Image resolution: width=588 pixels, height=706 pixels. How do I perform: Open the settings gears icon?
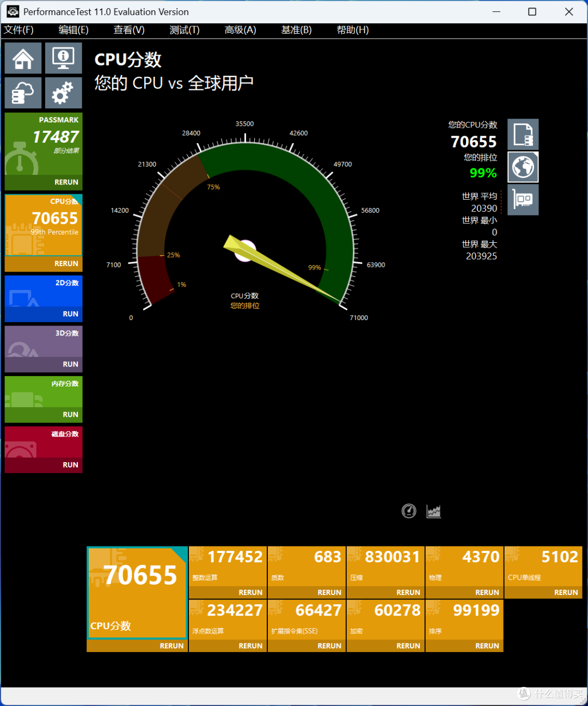(64, 93)
